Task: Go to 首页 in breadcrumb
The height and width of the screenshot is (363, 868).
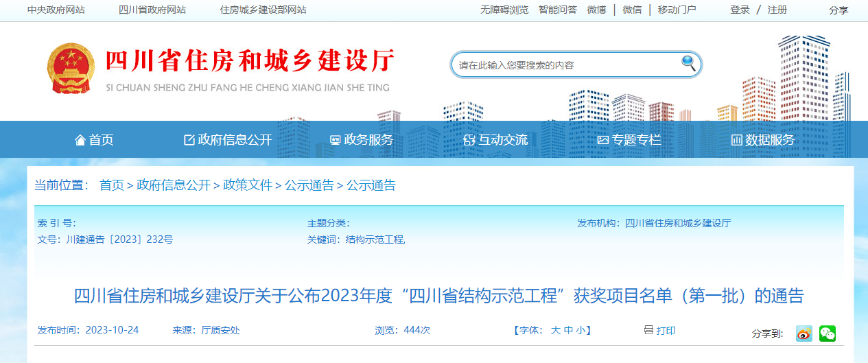Action: coord(112,185)
